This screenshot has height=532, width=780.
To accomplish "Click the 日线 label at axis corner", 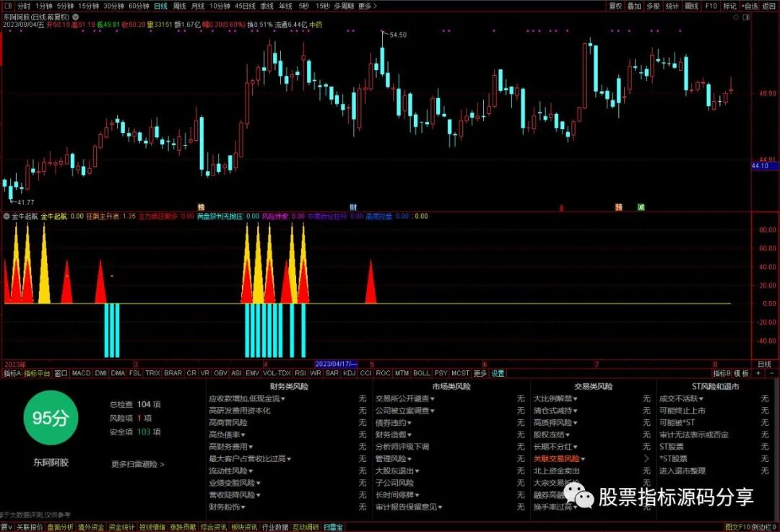I will [764, 365].
